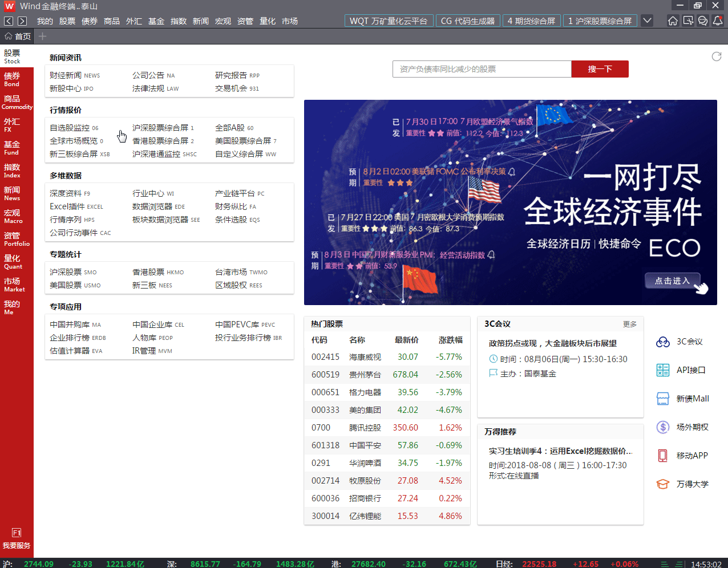Select 贵州茅台 row in 热门股票
The width and height of the screenshot is (728, 568).
387,375
